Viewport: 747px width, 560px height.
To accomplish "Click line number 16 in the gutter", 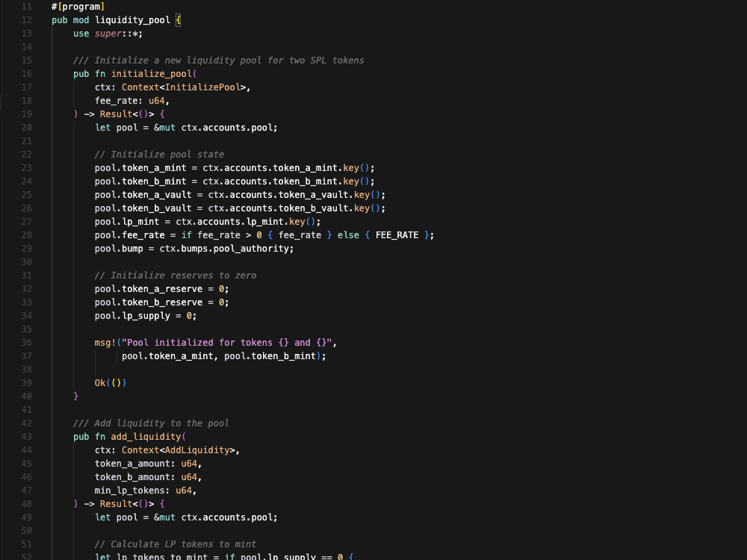I will [27, 74].
